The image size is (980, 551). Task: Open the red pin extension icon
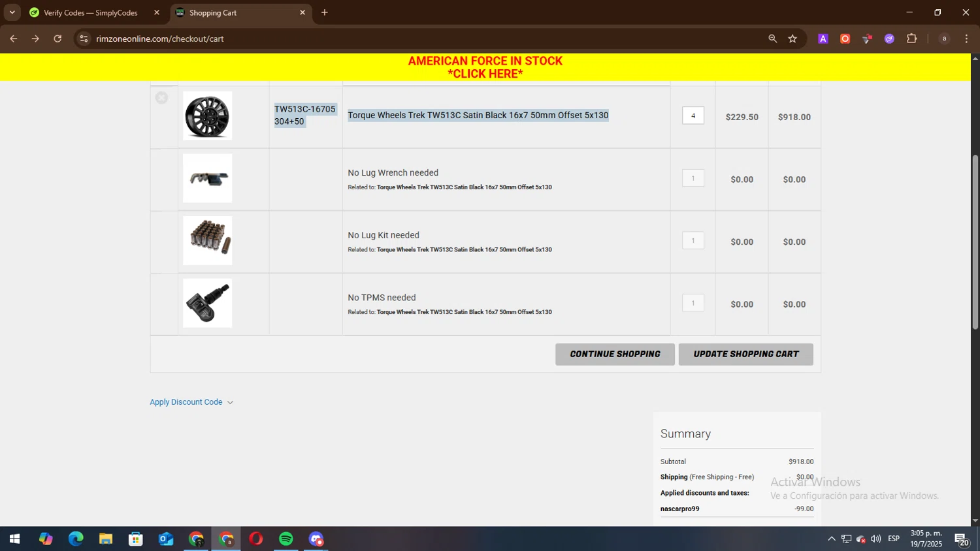pyautogui.click(x=867, y=39)
